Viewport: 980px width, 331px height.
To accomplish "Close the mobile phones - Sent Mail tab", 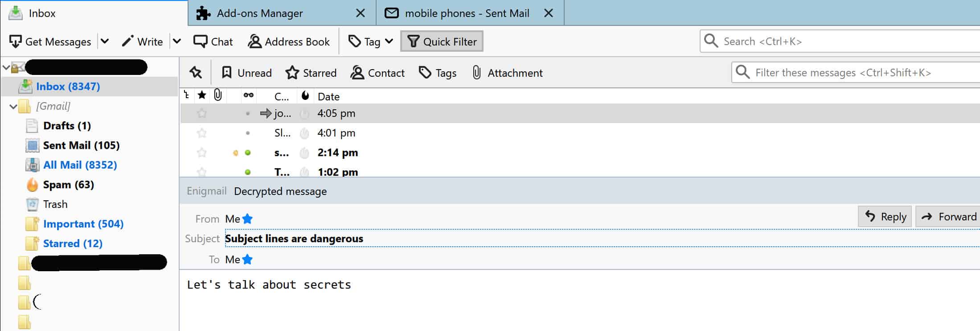I will (x=549, y=13).
